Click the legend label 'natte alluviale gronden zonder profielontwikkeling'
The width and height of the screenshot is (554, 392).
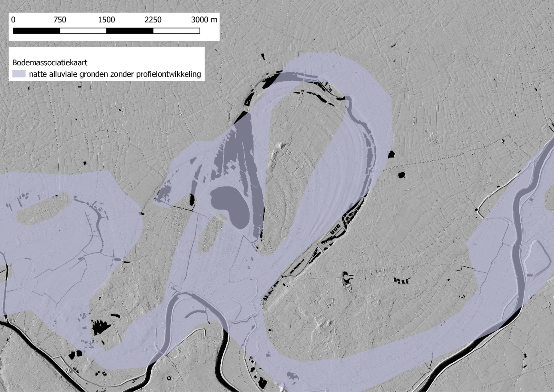click(x=115, y=74)
